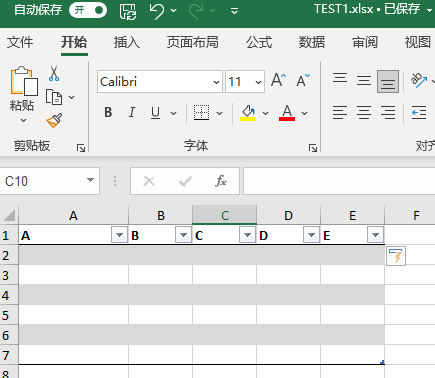Apply the yellow fill color
This screenshot has width=435, height=378.
(248, 113)
